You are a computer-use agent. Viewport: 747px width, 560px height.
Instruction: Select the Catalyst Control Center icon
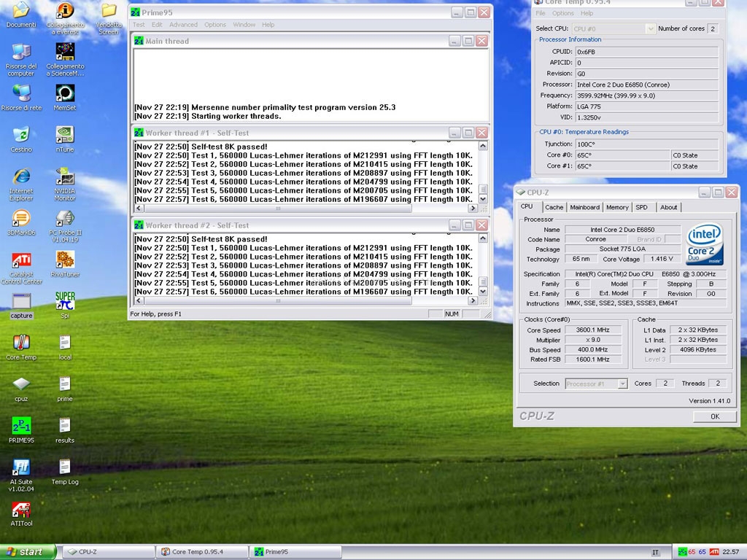[x=21, y=268]
